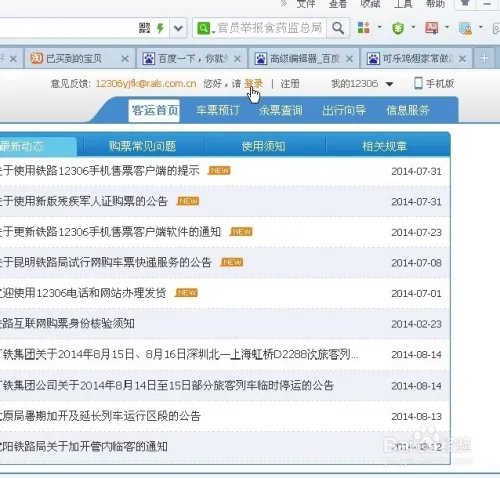Open notice 路互联网购票身份核验须知
This screenshot has height=478, width=500.
[x=67, y=323]
